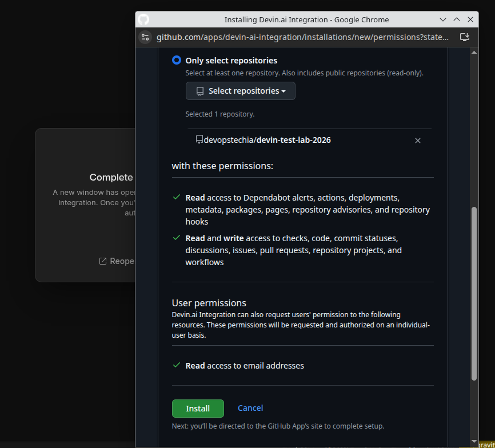Screen dimensions: 495x448
Task: Click the checkmark beside Read access to email addresses
Action: (177, 365)
